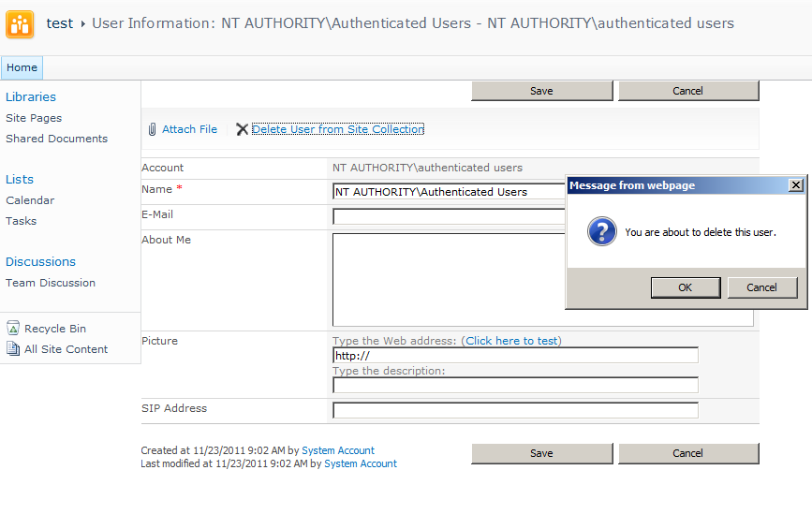Click the bottom Save button

541,453
